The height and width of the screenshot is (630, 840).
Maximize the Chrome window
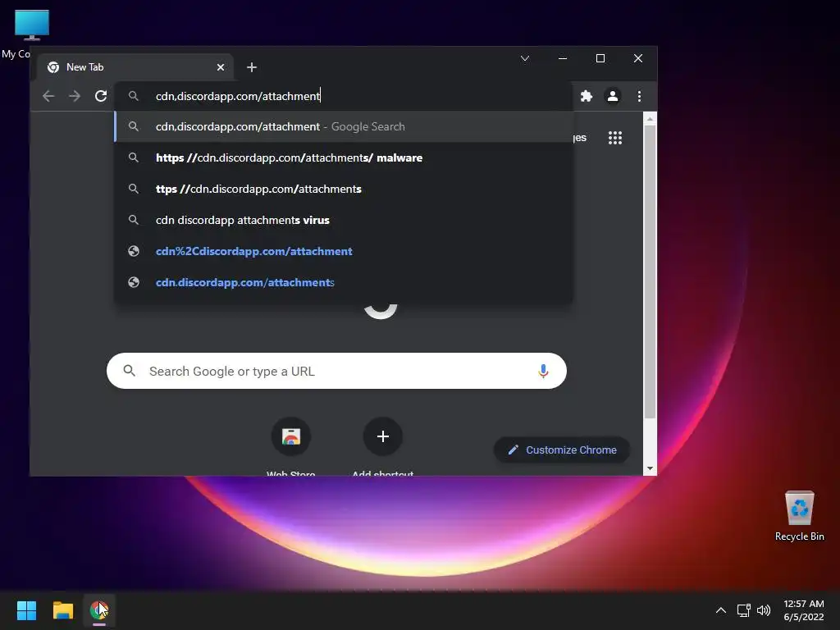(600, 58)
